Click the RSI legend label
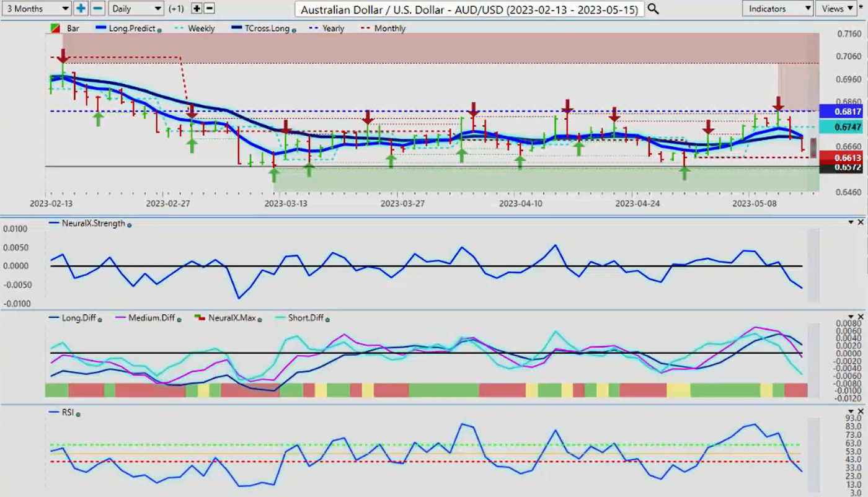868x497 pixels. (68, 411)
